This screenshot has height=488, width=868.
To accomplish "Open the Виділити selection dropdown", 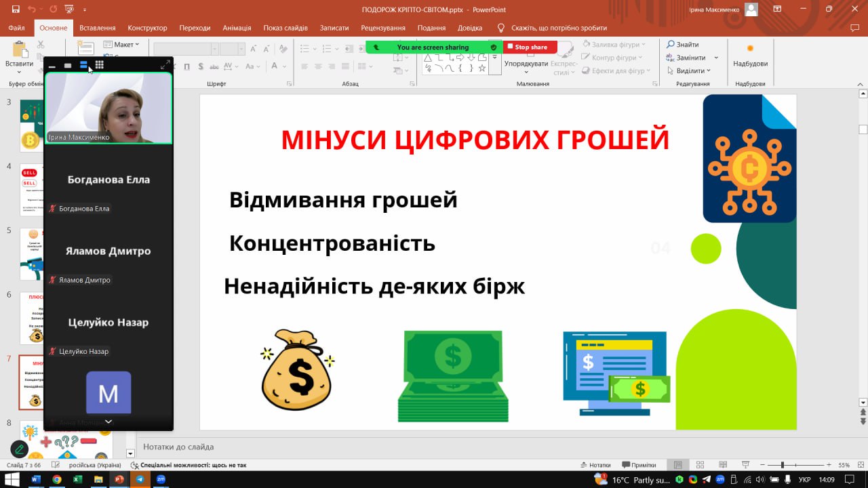I will pyautogui.click(x=692, y=70).
